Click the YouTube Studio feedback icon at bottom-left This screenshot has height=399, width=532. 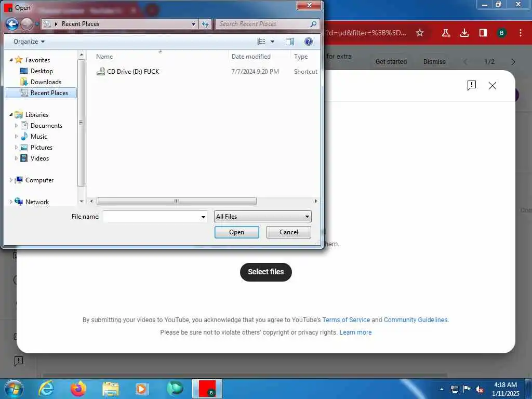click(19, 361)
